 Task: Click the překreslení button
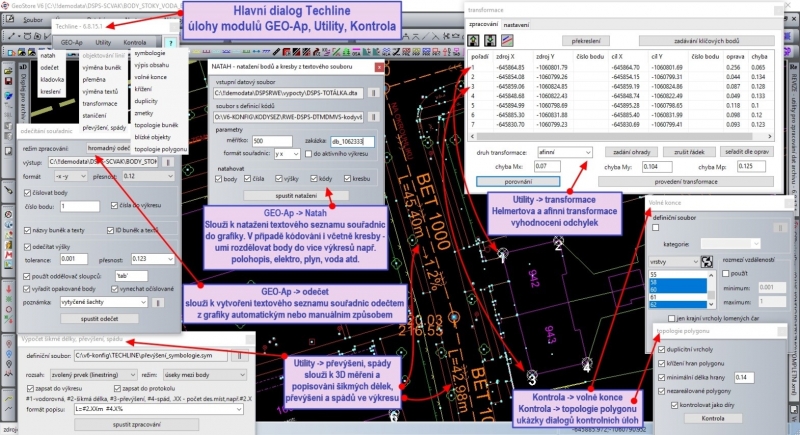[x=585, y=41]
